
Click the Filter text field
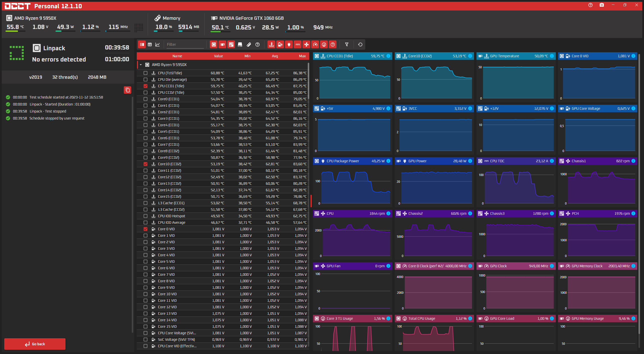(185, 44)
